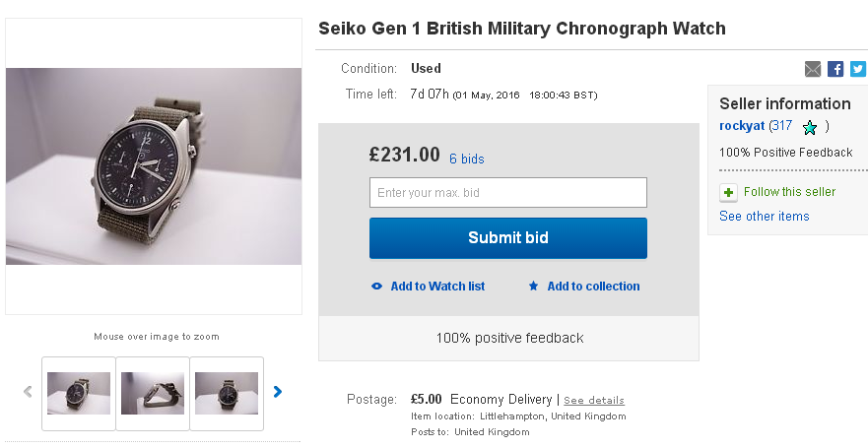The width and height of the screenshot is (868, 448).
Task: Click the main watch product image
Action: click(x=154, y=165)
